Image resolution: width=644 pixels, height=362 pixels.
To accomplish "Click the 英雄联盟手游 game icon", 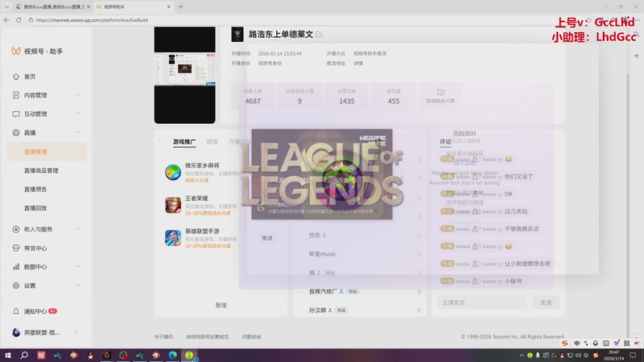I will [173, 238].
